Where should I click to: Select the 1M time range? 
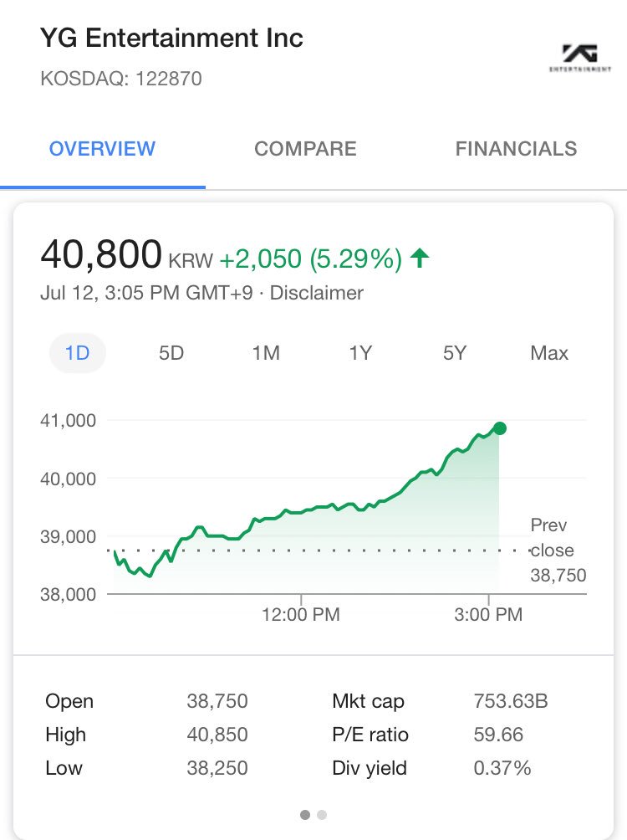coord(266,353)
